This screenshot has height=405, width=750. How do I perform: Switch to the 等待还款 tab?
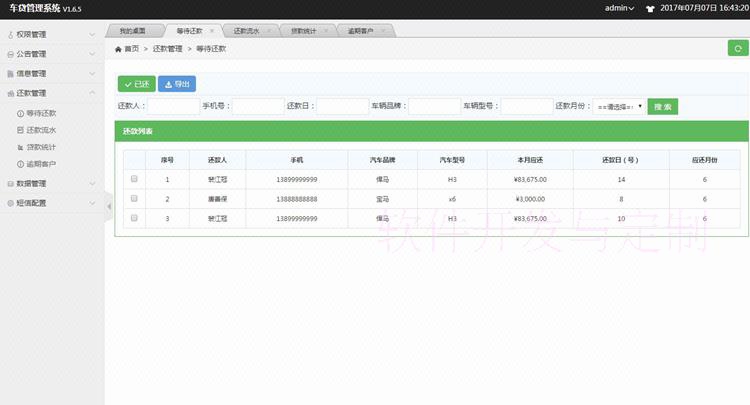tap(189, 31)
